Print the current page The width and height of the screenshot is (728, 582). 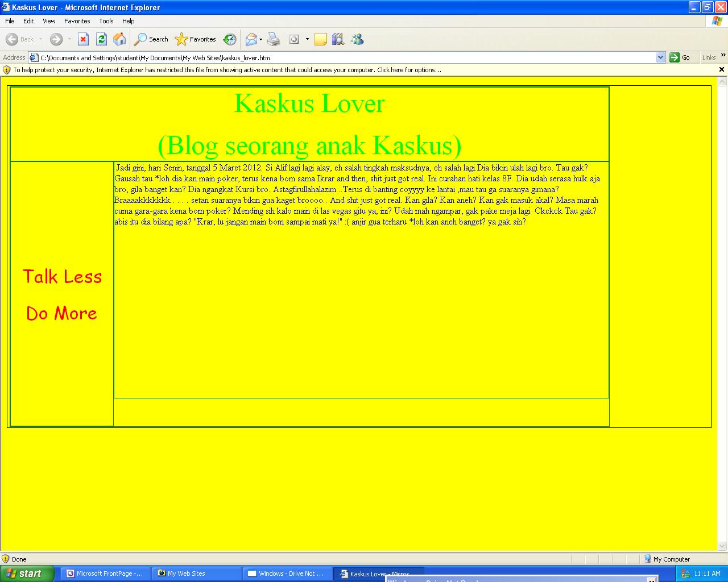274,39
